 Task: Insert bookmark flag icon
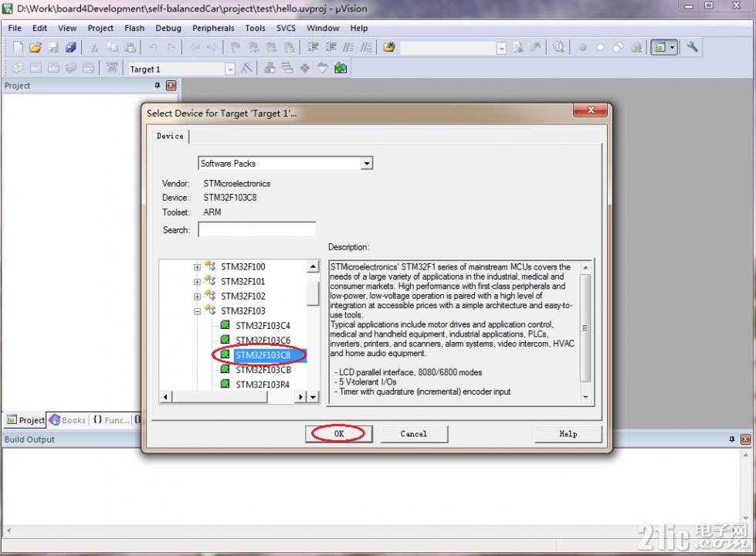(x=236, y=47)
